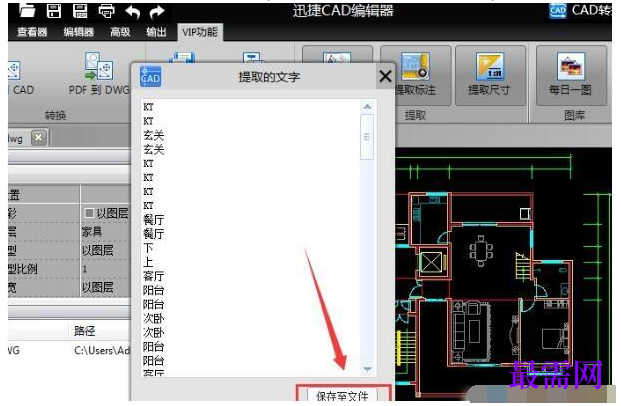The height and width of the screenshot is (406, 621).
Task: Select the first KT entry
Action: [x=148, y=107]
